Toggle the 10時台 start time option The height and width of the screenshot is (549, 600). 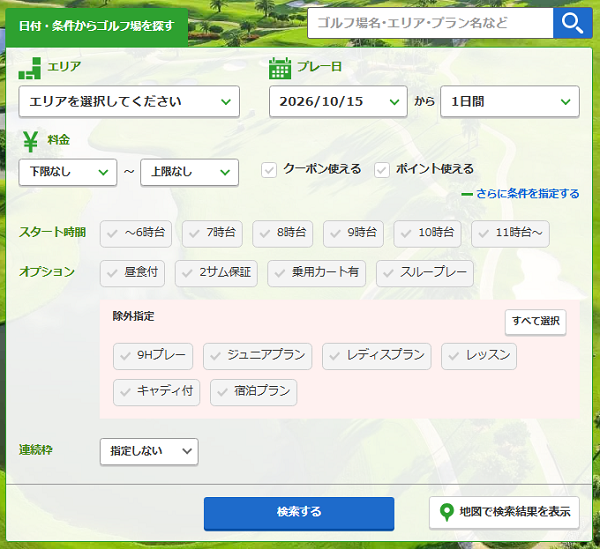[x=427, y=234]
